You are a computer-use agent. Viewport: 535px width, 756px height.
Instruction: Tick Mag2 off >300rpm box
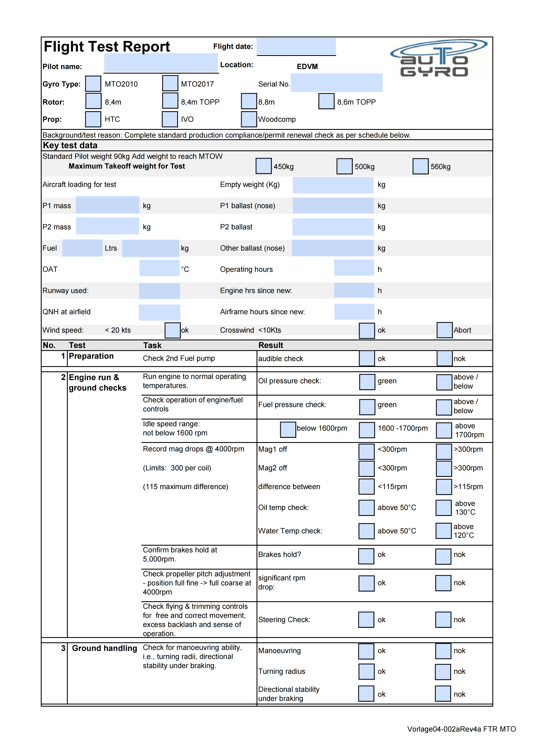444,469
